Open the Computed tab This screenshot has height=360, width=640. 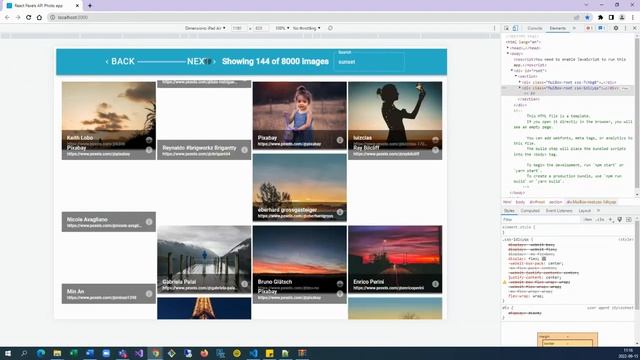[x=530, y=211]
